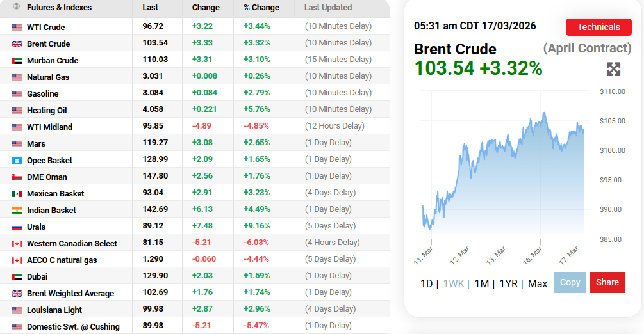Open the Heating Oil link
Image resolution: width=644 pixels, height=334 pixels.
(x=47, y=111)
